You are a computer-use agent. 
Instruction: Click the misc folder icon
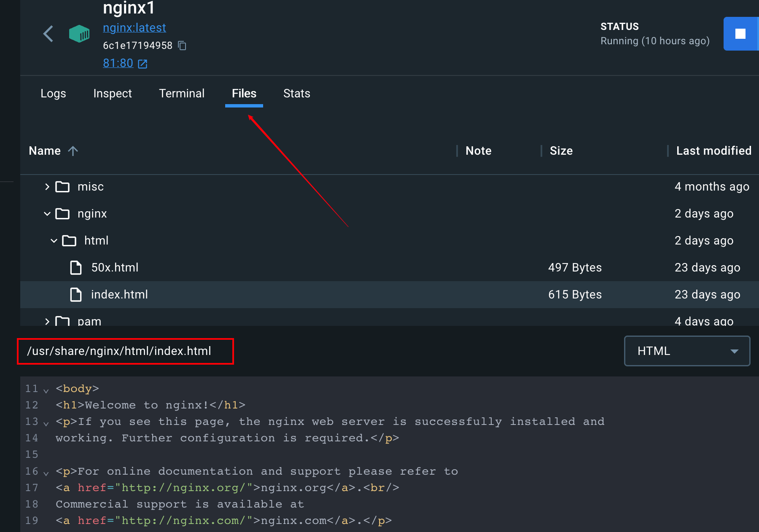[x=62, y=186]
